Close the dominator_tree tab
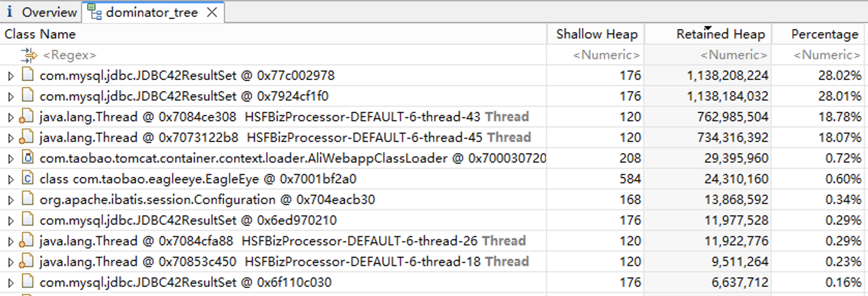Screen dimensions: 868x296 (x=212, y=12)
